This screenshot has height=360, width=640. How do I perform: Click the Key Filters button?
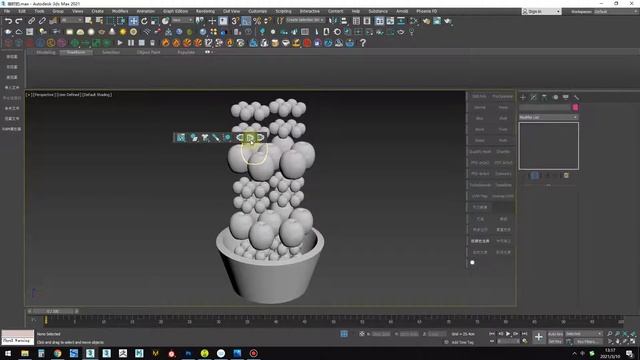589,341
